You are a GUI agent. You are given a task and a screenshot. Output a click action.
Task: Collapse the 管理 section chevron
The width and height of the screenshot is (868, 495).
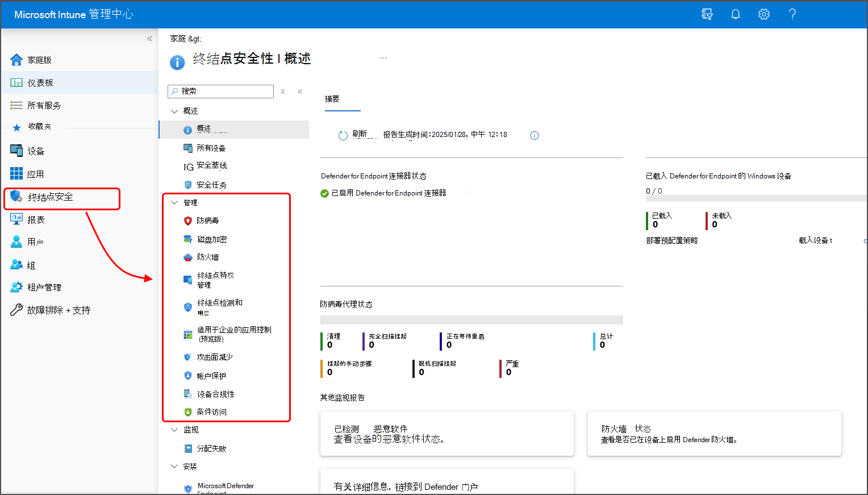pos(174,203)
